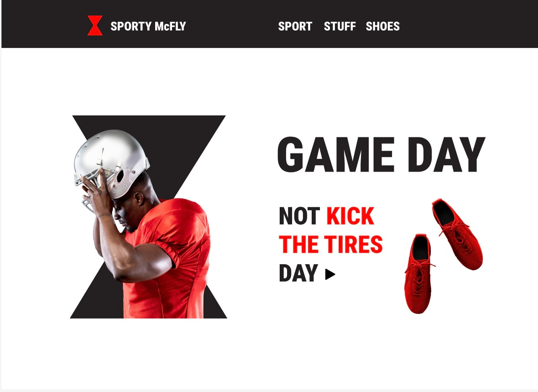Click the red THE TIRES text
Screen dimensions: 538x392
pyautogui.click(x=331, y=245)
